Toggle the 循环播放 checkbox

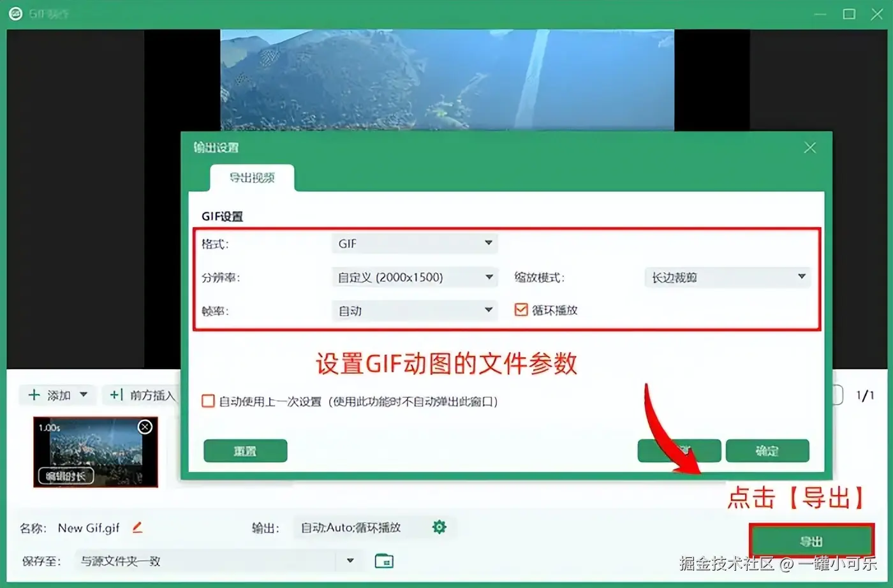click(521, 310)
